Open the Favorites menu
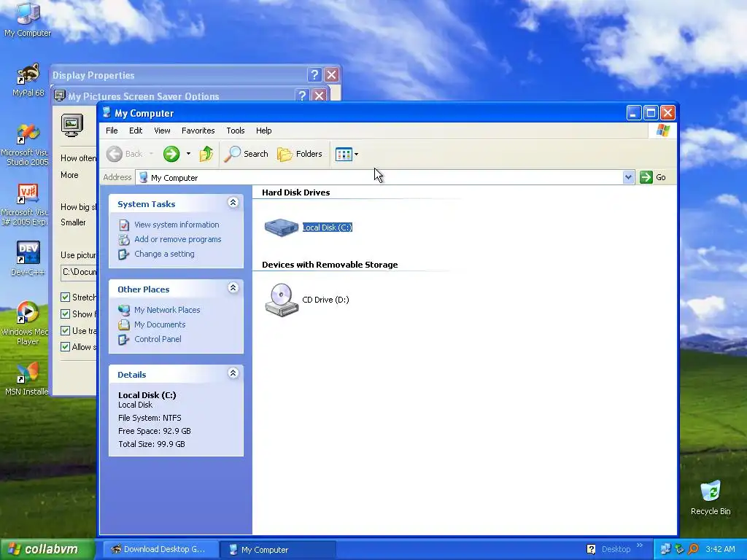Viewport: 747px width, 560px height. [198, 131]
